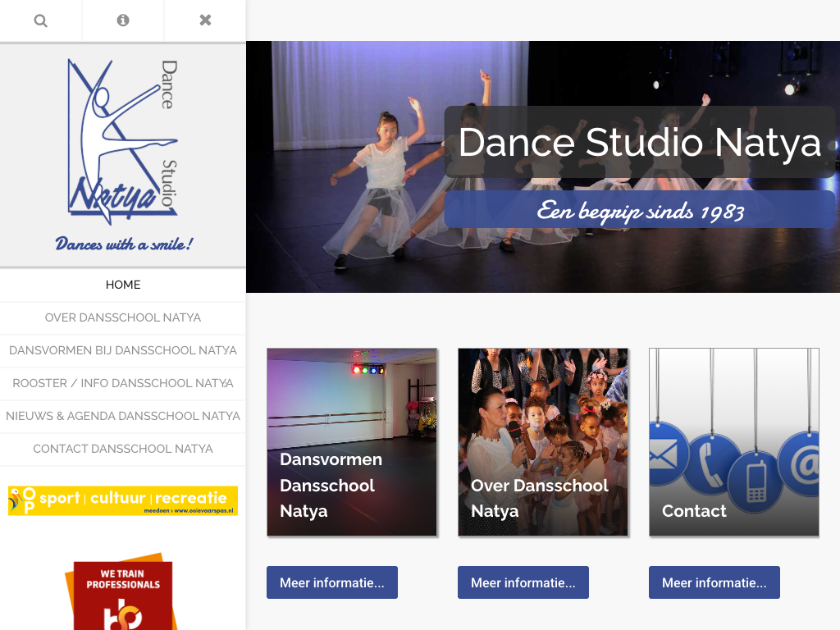This screenshot has height=630, width=840.
Task: Click the Dance Studio Natya hero banner title
Action: tap(639, 142)
